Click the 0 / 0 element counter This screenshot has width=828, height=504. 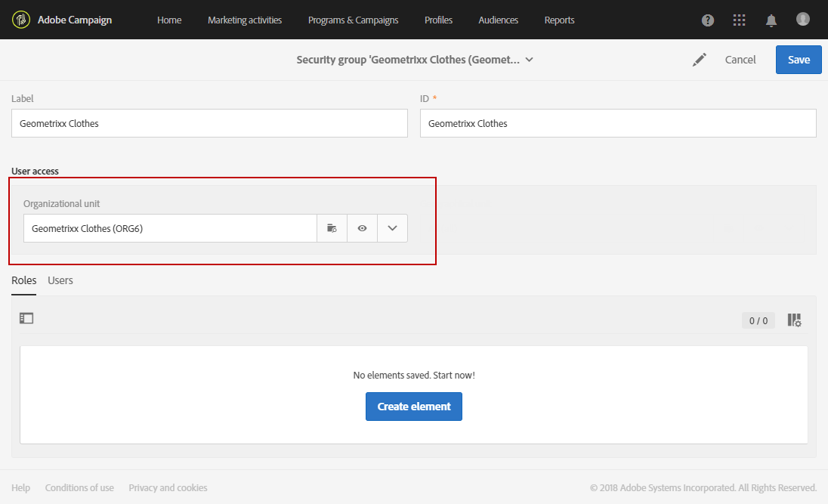click(x=758, y=320)
